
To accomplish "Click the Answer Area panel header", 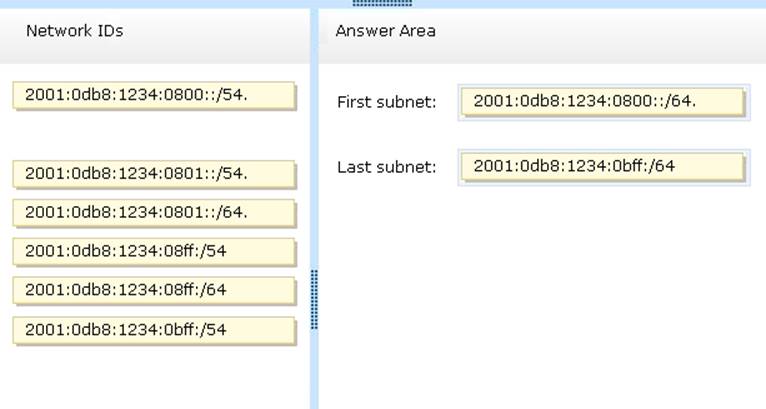I will pos(386,31).
